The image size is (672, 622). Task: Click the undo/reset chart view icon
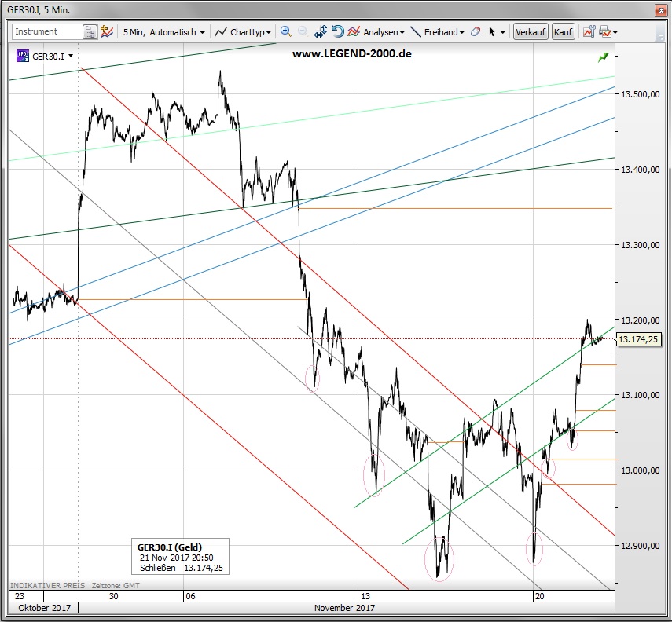[338, 31]
